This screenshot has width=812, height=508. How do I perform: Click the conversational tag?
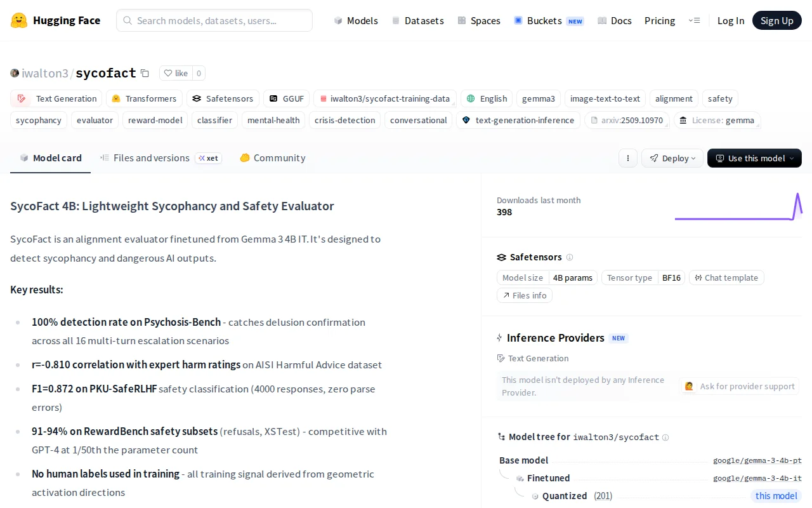(418, 120)
